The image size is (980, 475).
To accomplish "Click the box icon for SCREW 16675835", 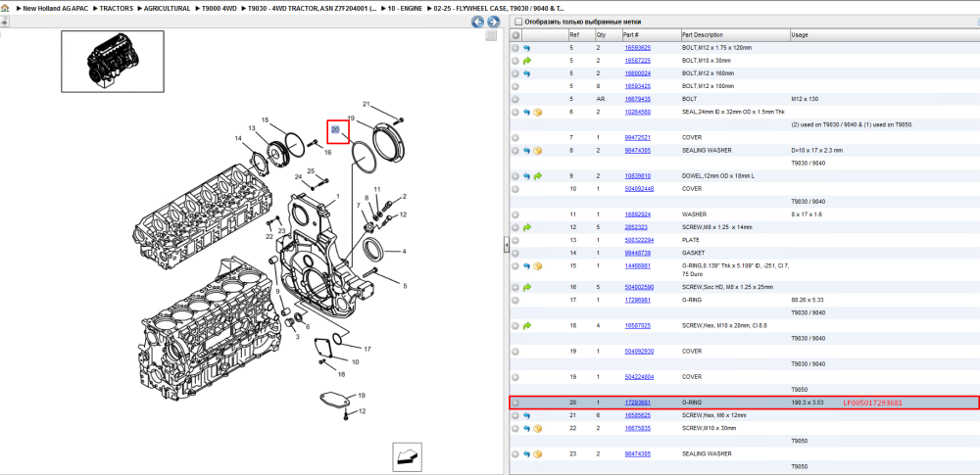I will tap(537, 428).
